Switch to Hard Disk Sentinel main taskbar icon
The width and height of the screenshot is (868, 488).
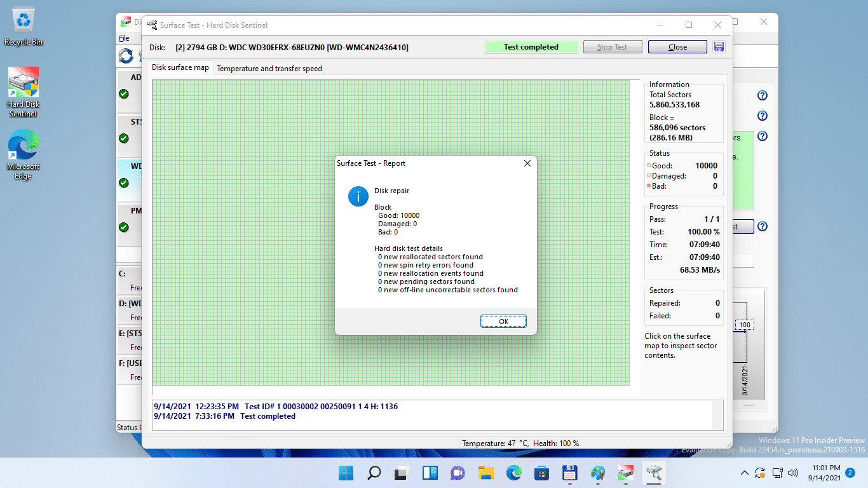[625, 473]
